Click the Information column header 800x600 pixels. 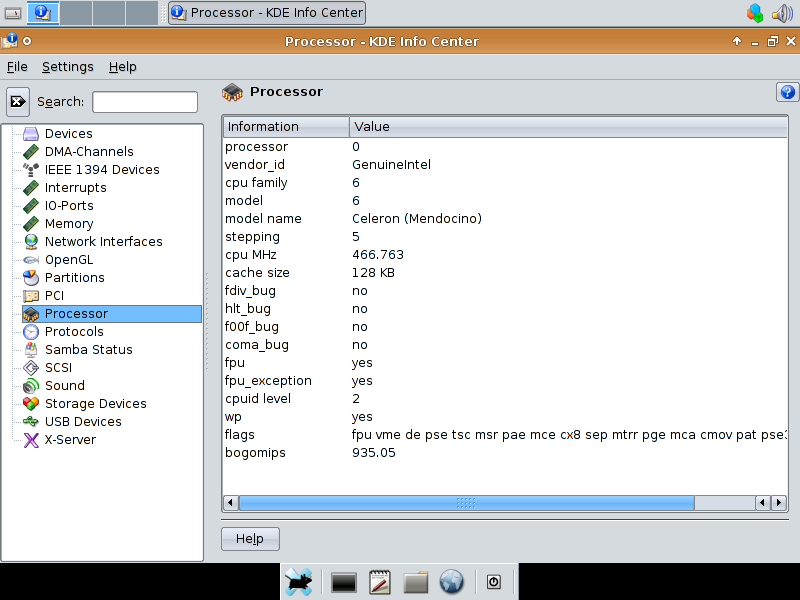pos(286,127)
